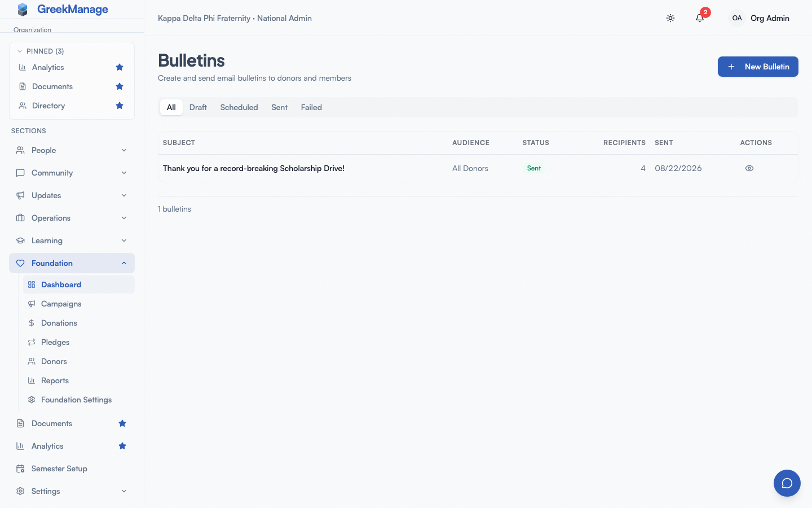
Task: Open Dashboard under Foundation
Action: [x=79, y=284]
